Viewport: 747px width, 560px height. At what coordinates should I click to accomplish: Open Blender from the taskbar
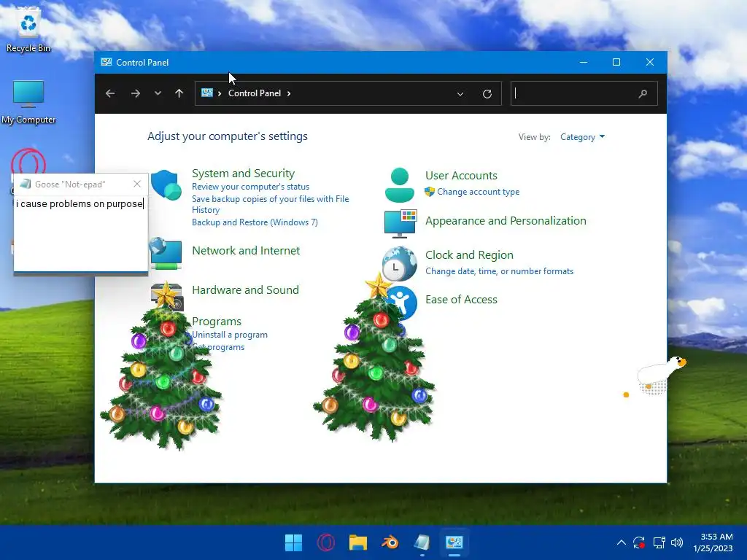click(390, 542)
